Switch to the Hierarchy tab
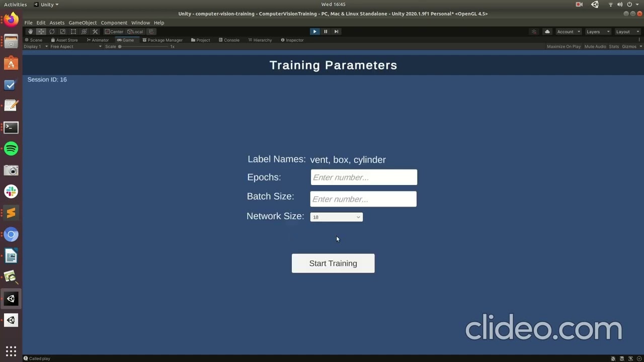The image size is (644, 362). point(260,40)
